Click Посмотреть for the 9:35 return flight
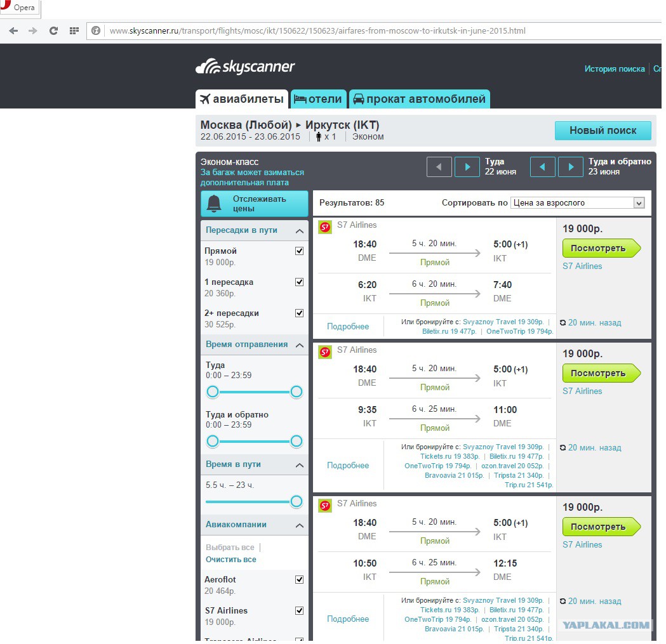The width and height of the screenshot is (666, 644). 601,373
